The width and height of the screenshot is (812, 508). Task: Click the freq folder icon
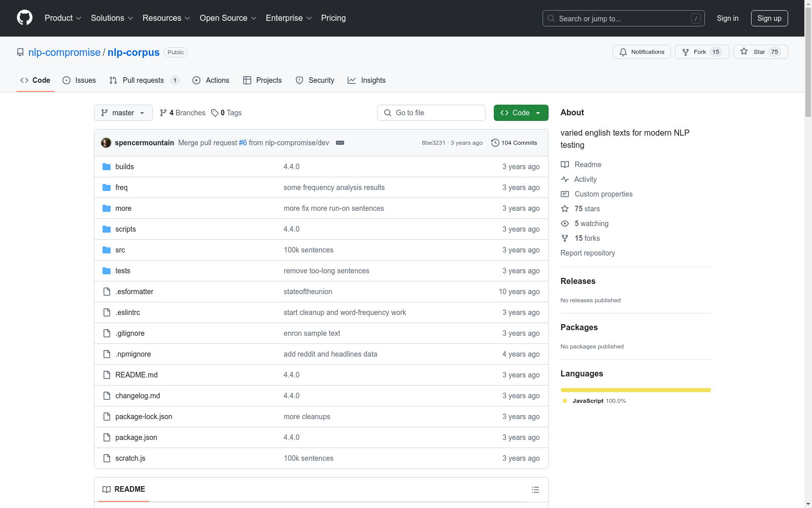point(107,187)
